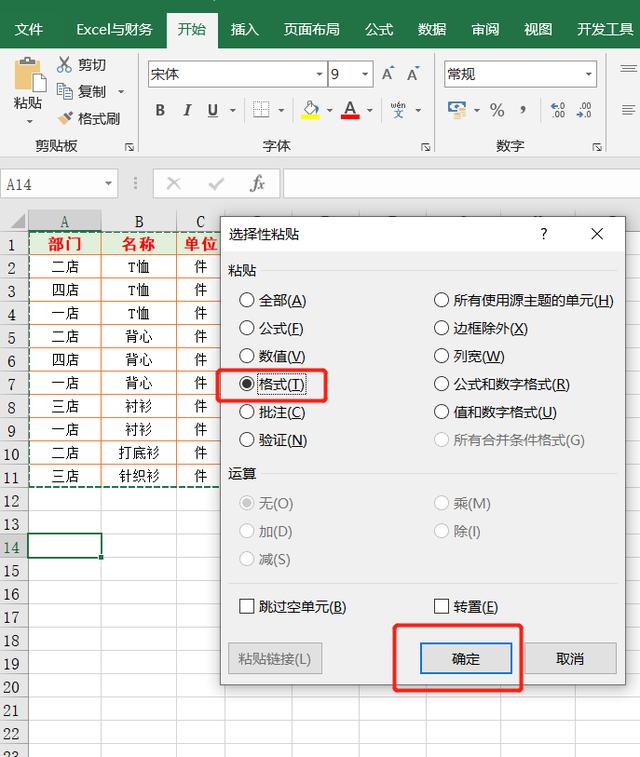Select 公式和数字格式(R) radio option
The width and height of the screenshot is (640, 757).
501,384
